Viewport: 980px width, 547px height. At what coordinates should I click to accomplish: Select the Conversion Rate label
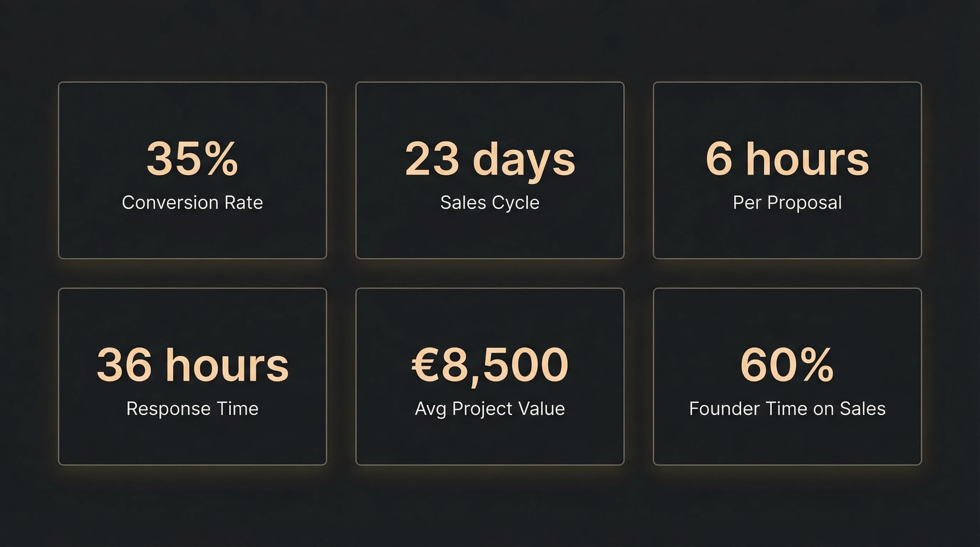click(192, 202)
